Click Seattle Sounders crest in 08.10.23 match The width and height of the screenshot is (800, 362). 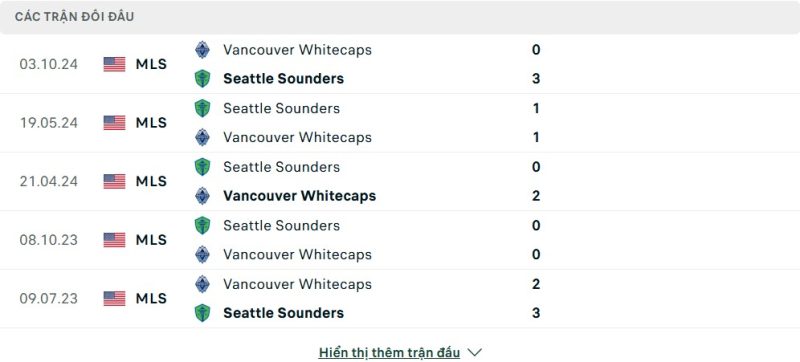pyautogui.click(x=203, y=225)
